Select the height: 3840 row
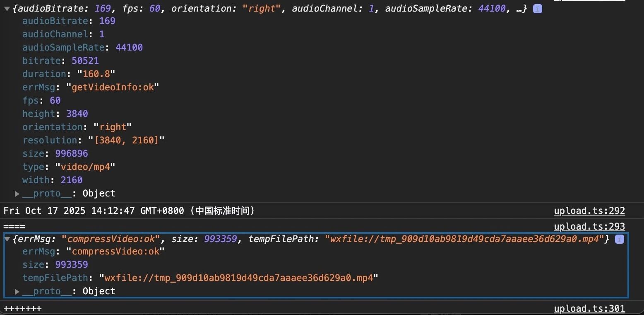This screenshot has width=644, height=315. [x=55, y=114]
